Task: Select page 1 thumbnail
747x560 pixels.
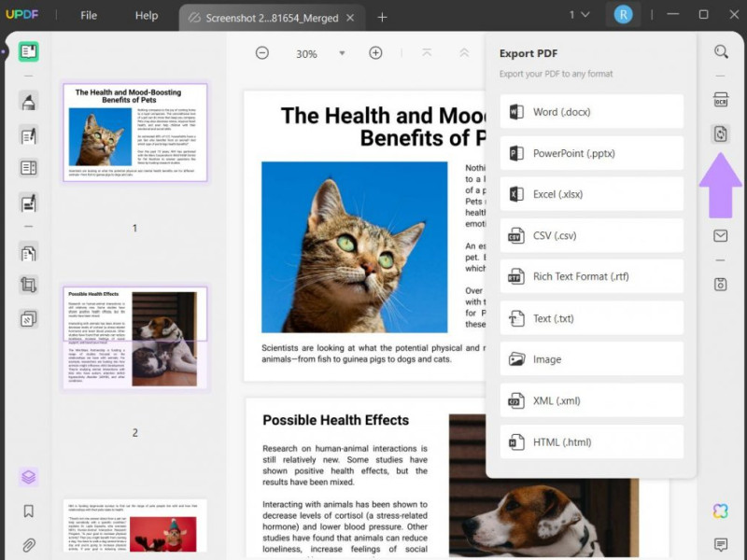Action: 135,133
